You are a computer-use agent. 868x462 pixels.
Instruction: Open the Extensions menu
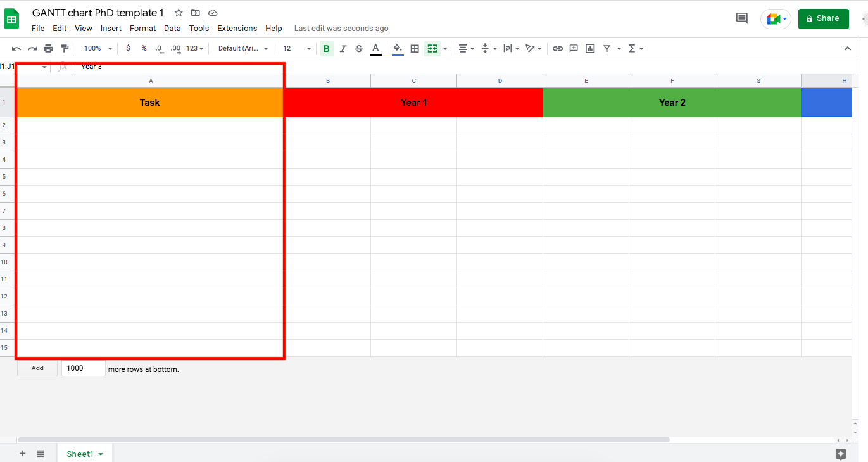click(x=237, y=28)
